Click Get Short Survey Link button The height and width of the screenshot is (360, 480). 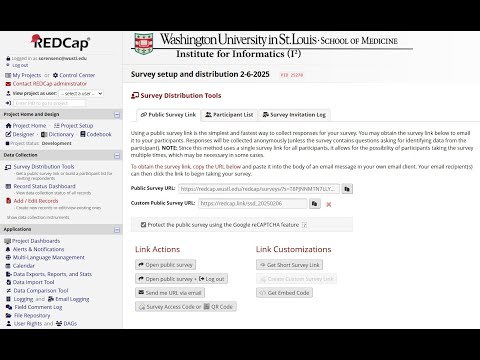(x=289, y=265)
